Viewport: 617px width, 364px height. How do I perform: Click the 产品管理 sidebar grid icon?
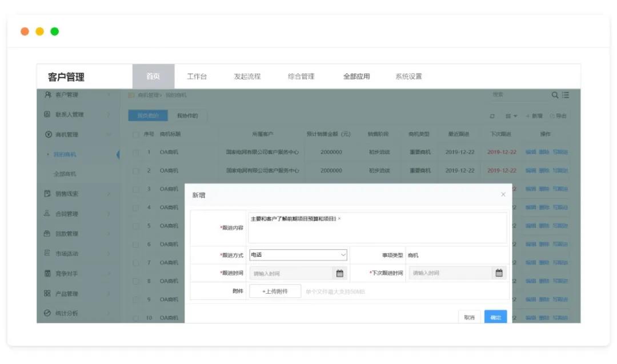(47, 293)
